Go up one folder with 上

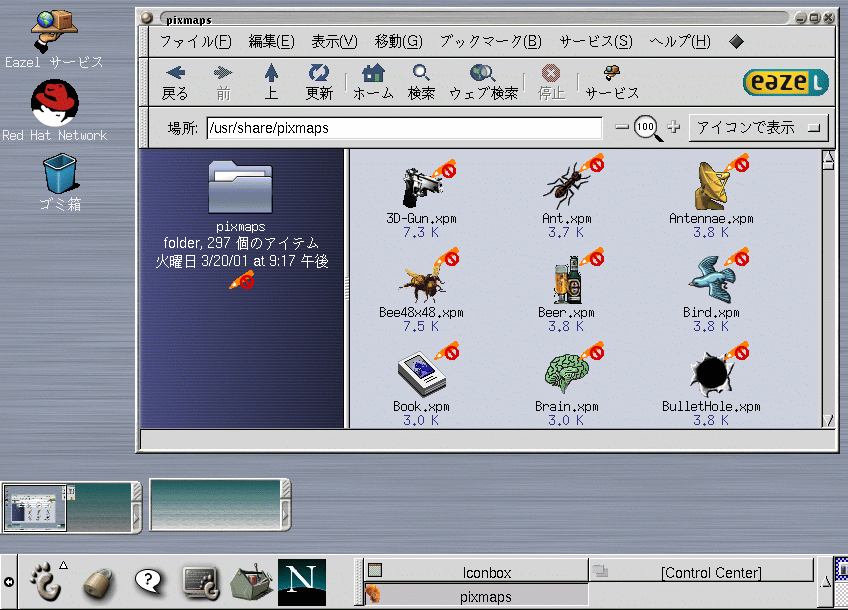(x=271, y=82)
